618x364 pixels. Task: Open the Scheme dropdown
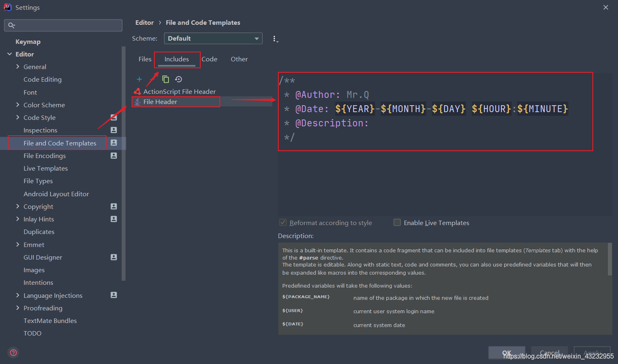[213, 39]
